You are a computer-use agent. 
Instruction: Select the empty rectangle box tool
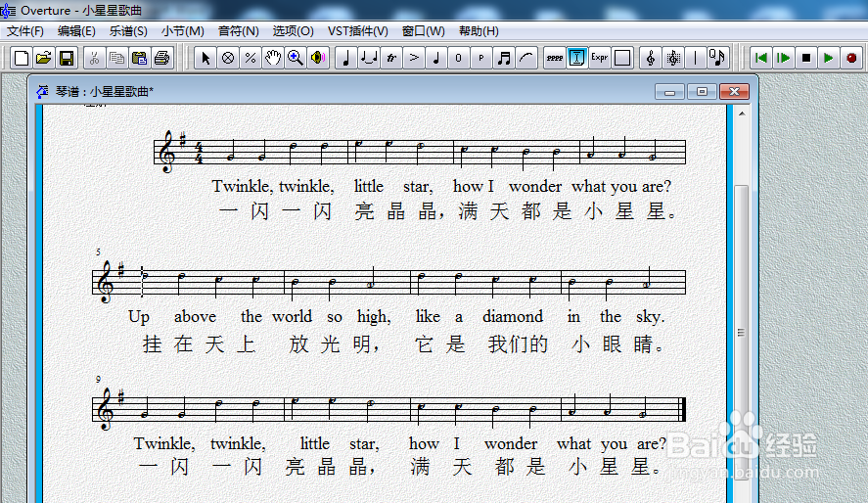click(x=622, y=58)
